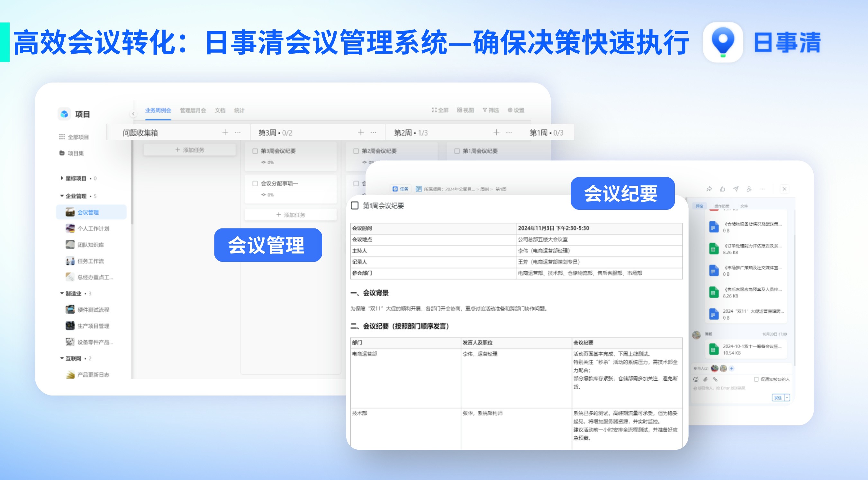
Task: Open 个人工作计划 project icon
Action: [x=70, y=228]
